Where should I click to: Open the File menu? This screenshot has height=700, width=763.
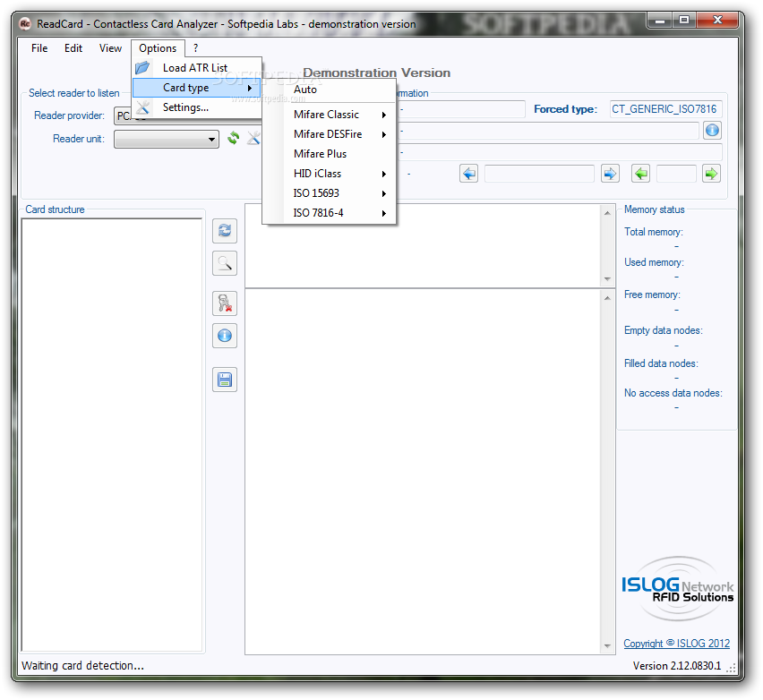coord(39,48)
